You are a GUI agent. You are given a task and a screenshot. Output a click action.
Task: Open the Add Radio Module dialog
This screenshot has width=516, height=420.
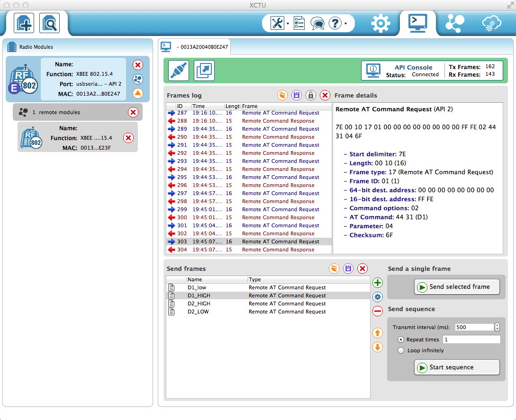[24, 23]
